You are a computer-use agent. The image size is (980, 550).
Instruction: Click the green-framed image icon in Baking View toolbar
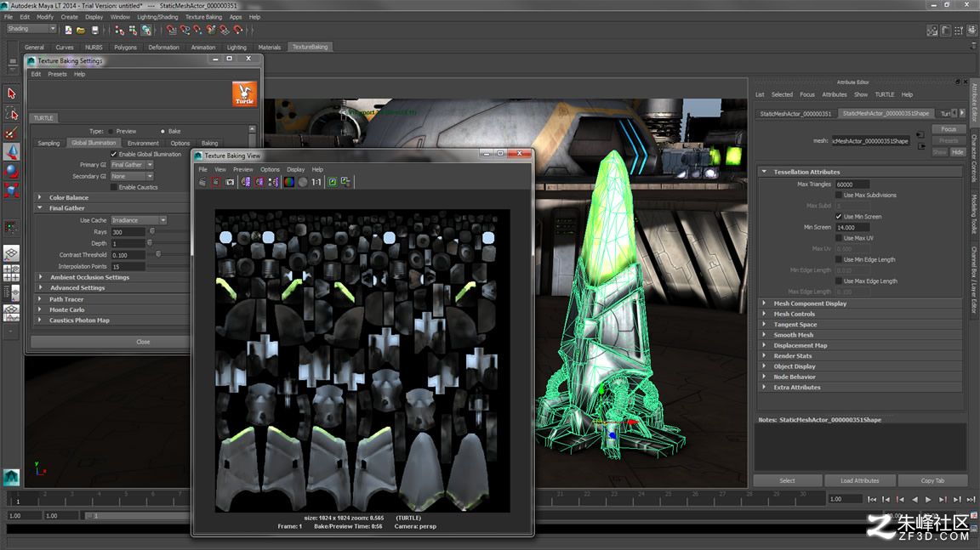click(x=333, y=182)
